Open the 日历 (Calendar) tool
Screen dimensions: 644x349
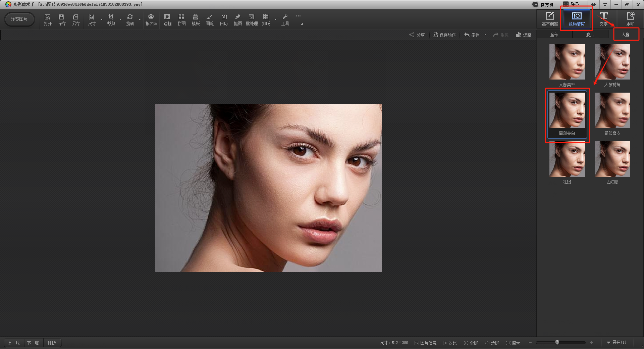coord(224,19)
